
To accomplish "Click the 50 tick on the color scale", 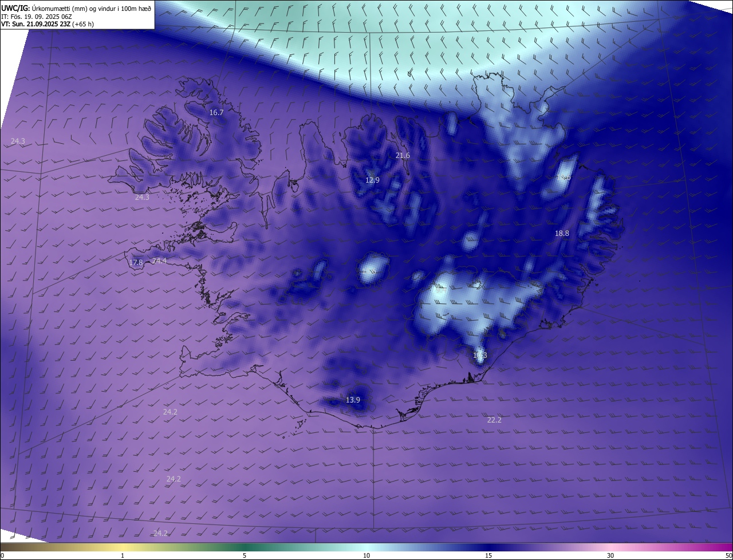I will tap(728, 555).
